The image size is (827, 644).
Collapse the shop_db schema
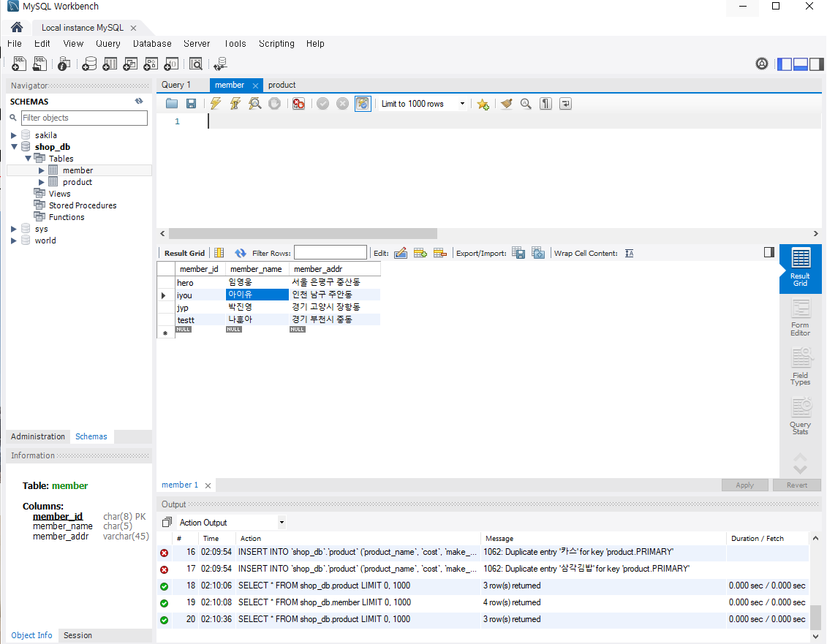pyautogui.click(x=14, y=147)
